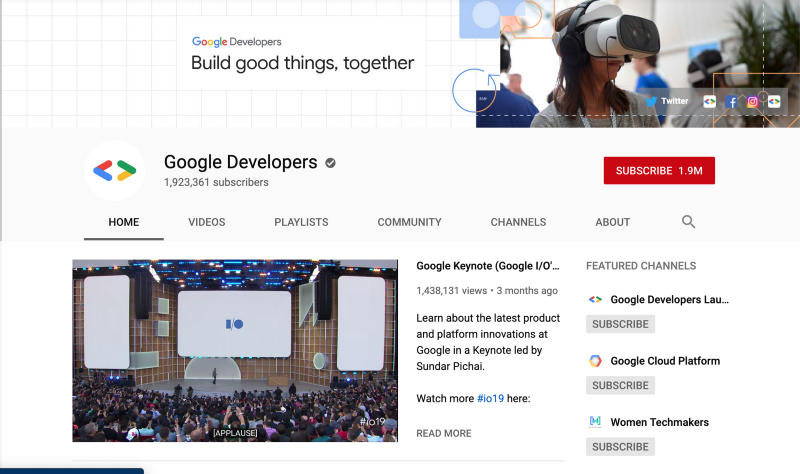The width and height of the screenshot is (800, 474).
Task: Go to the COMMUNITY tab
Action: (x=409, y=222)
